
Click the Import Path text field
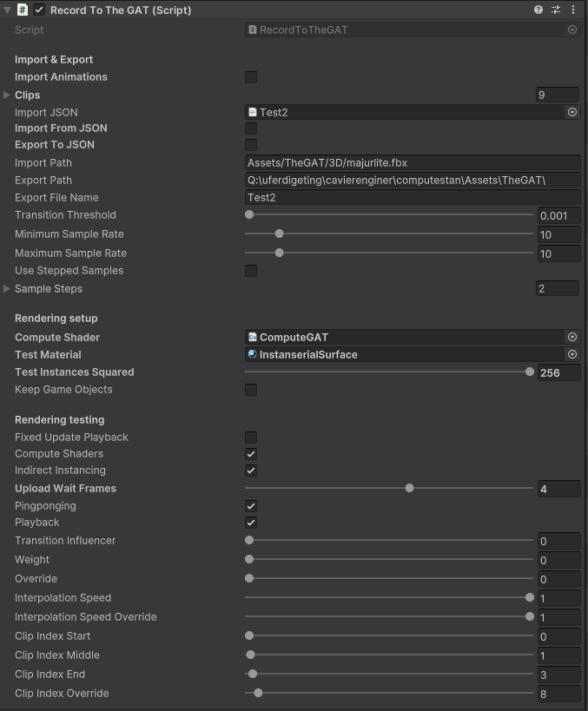412,162
